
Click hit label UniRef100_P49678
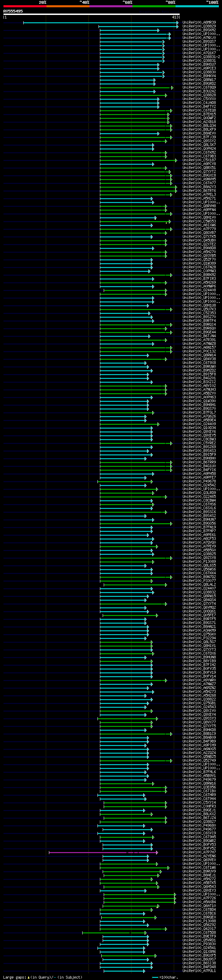[199, 481]
